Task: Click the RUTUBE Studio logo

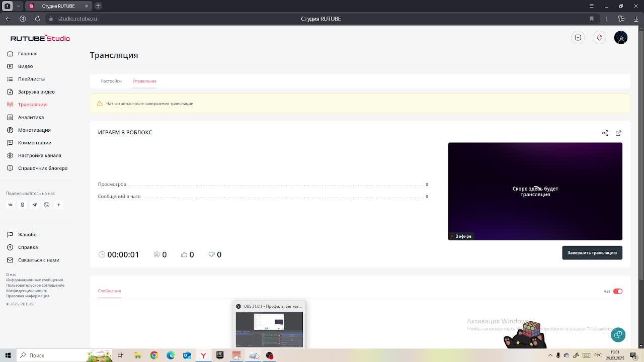Action: point(40,38)
